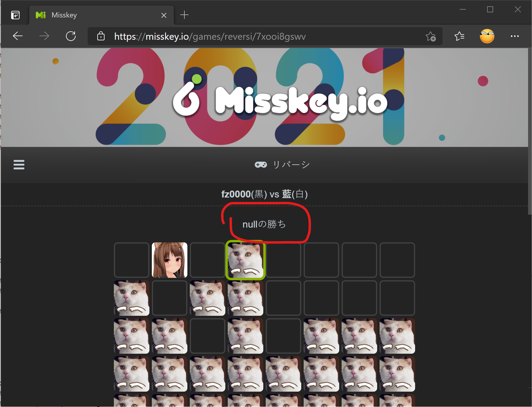Viewport: 532px width, 407px height.
Task: Open the browser profile avatar
Action: (487, 36)
